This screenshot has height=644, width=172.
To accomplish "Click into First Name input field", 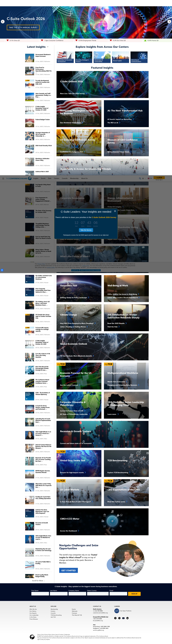I will coord(40,594).
